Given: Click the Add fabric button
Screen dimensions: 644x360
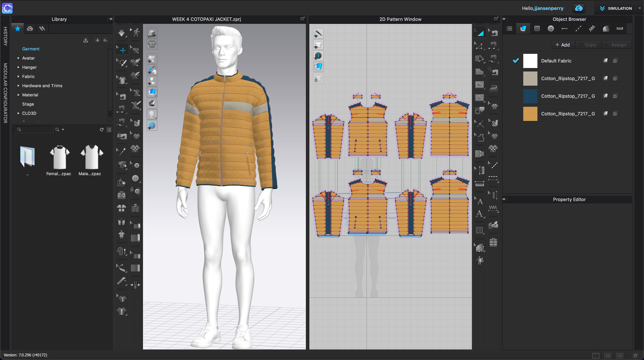Looking at the screenshot, I should (562, 45).
